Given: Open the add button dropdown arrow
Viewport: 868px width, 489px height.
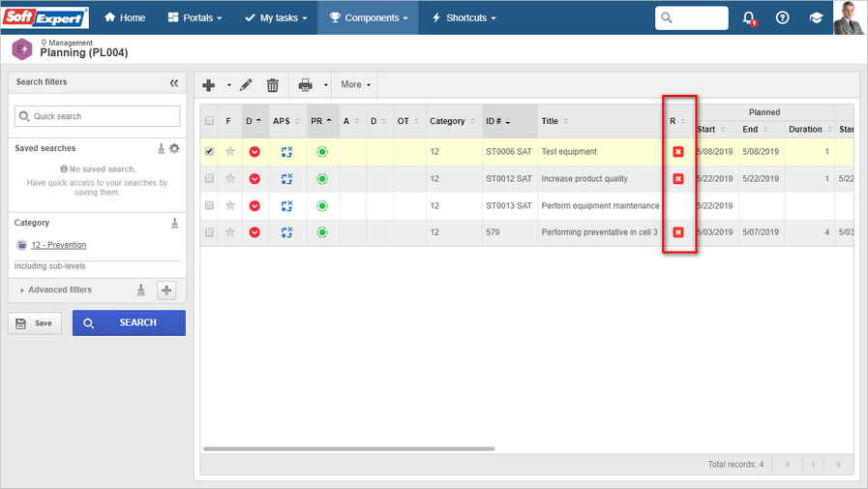Looking at the screenshot, I should click(228, 85).
